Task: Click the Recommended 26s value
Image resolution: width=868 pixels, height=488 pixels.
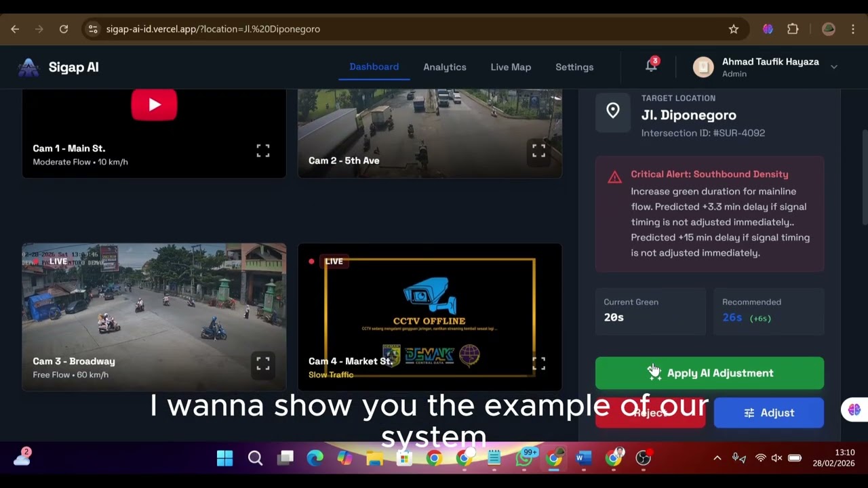Action: [x=732, y=317]
